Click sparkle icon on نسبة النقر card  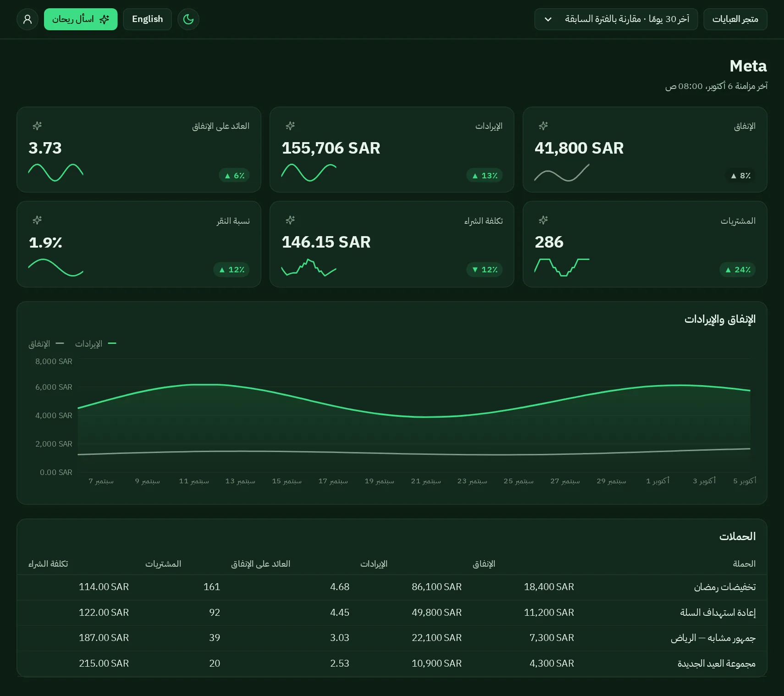pyautogui.click(x=37, y=220)
